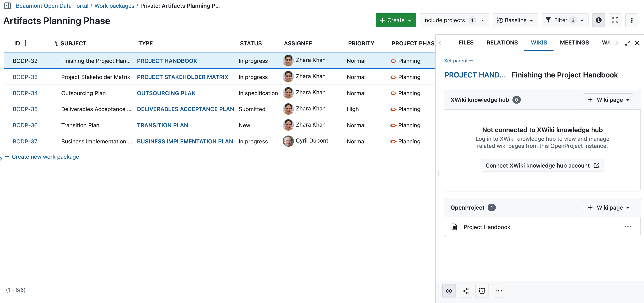Close the work package details panel
This screenshot has width=644, height=303.
[x=637, y=43]
